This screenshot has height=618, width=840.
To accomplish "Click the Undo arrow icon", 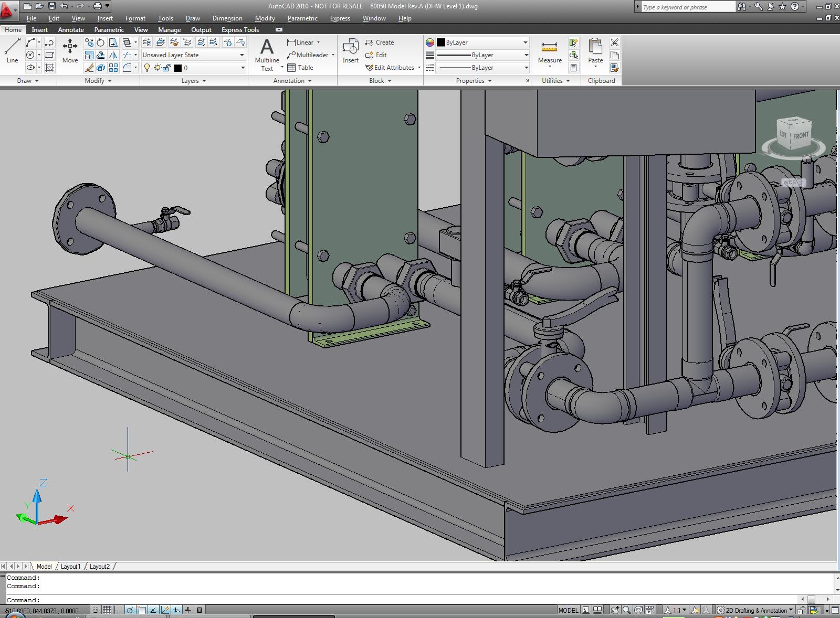I will pos(64,6).
